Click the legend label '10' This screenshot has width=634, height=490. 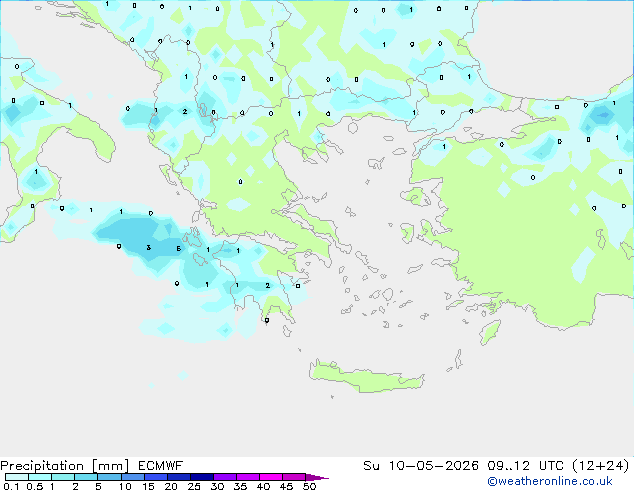pyautogui.click(x=125, y=486)
